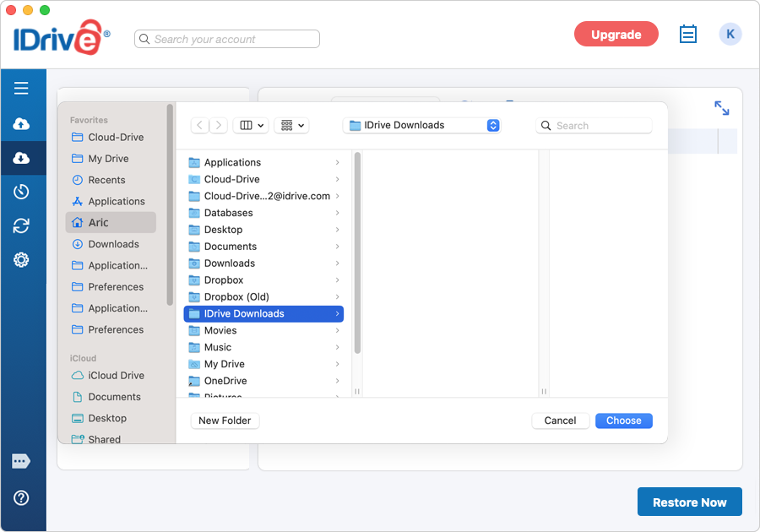760x532 pixels.
Task: Open the help question mark icon
Action: pyautogui.click(x=21, y=497)
